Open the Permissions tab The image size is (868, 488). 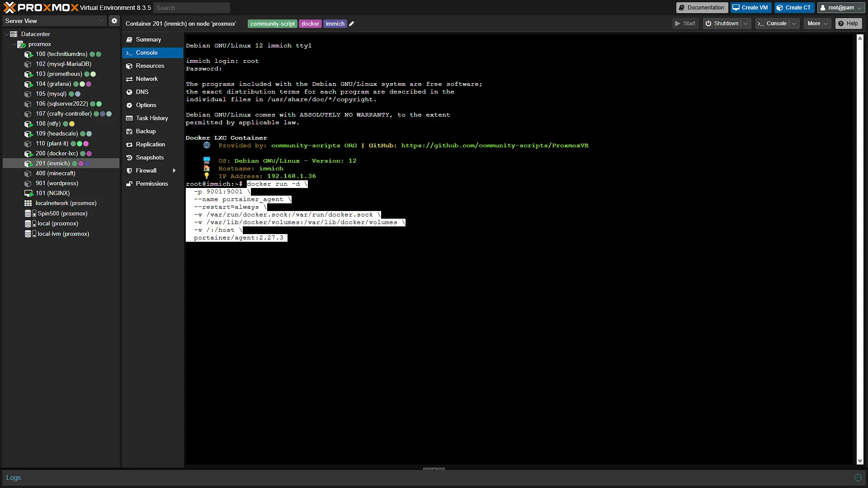tap(152, 183)
